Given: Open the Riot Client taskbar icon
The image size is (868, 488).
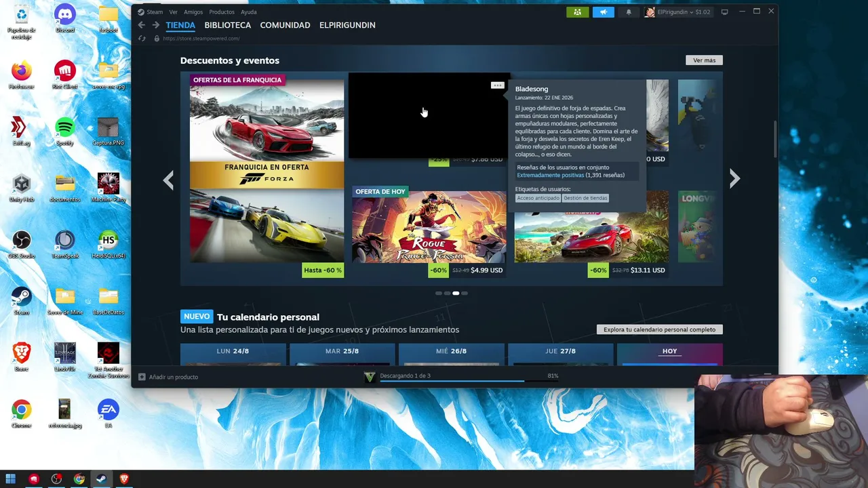Looking at the screenshot, I should tap(34, 479).
